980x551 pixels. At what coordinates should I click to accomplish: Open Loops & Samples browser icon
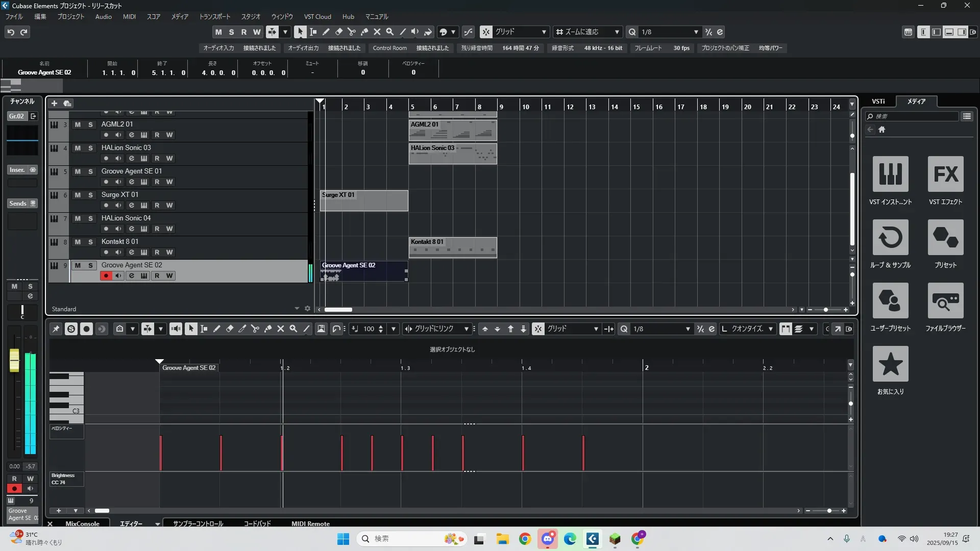pos(890,237)
